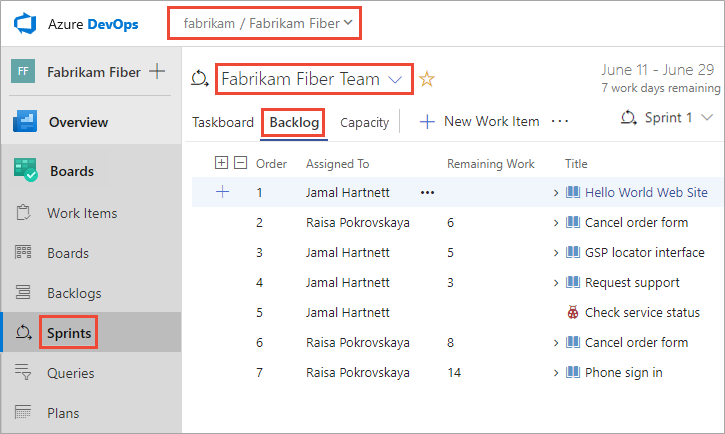Click the plus icon beside Fabrikam Fiber

tap(156, 72)
